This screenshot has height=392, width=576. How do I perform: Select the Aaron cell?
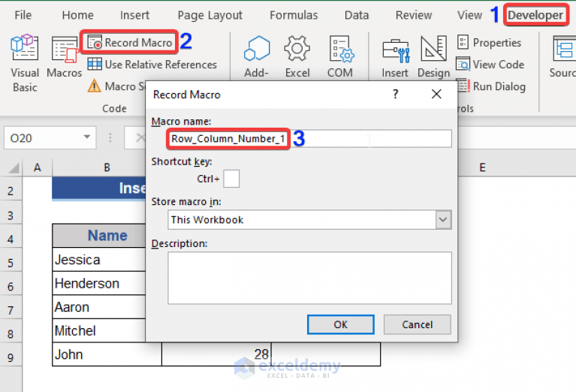(x=99, y=307)
